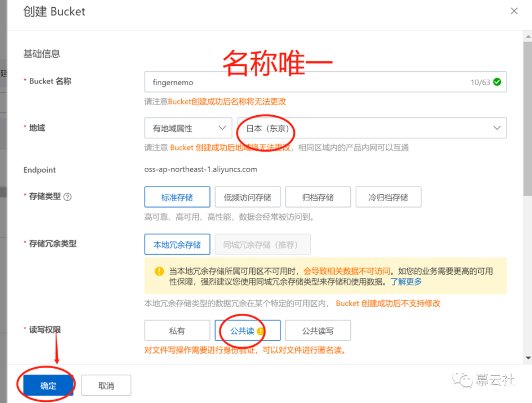Click the chevron arrow on the region selector
This screenshot has width=532, height=403.
click(497, 128)
